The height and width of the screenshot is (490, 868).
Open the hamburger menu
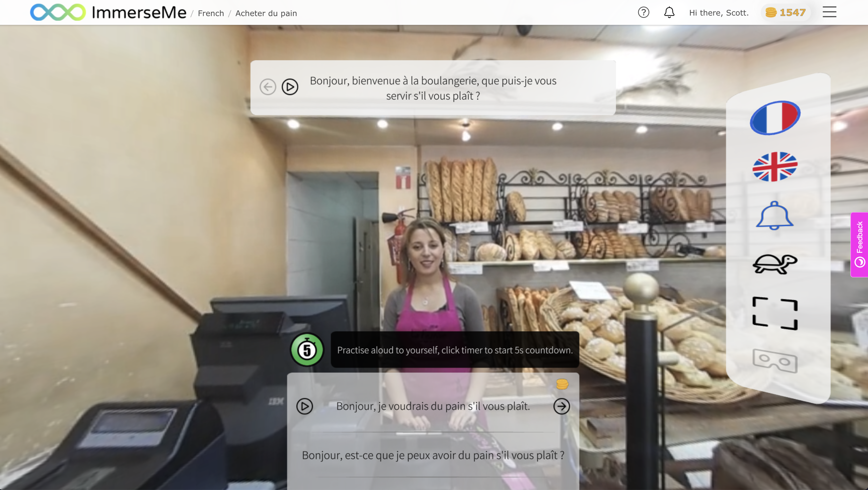click(829, 12)
